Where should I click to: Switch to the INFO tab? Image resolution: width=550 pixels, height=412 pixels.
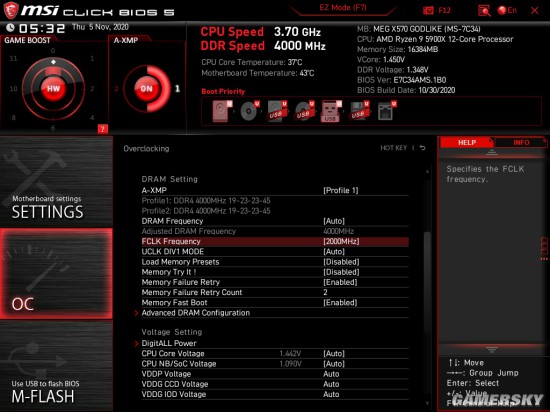pos(521,142)
